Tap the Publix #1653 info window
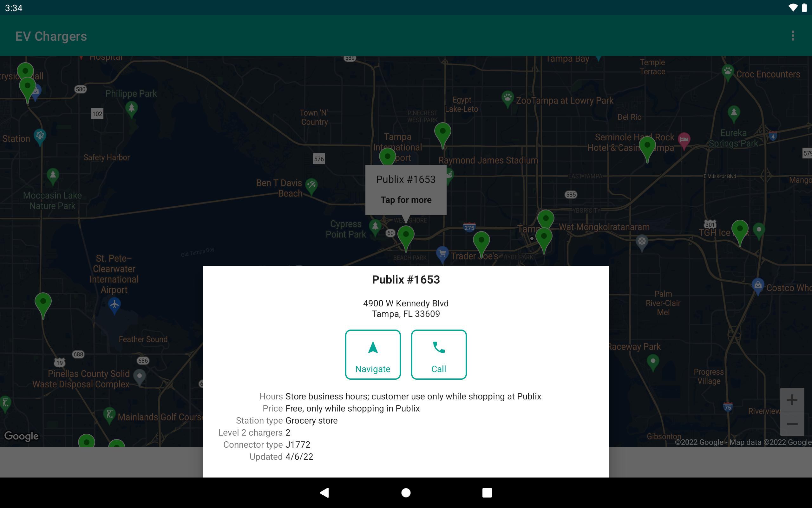 point(406,190)
